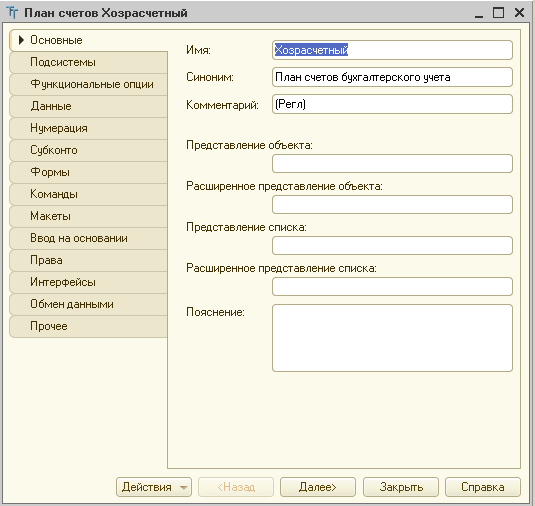Image resolution: width=535 pixels, height=506 pixels.
Task: Open the Функциональные опции tab
Action: click(88, 84)
